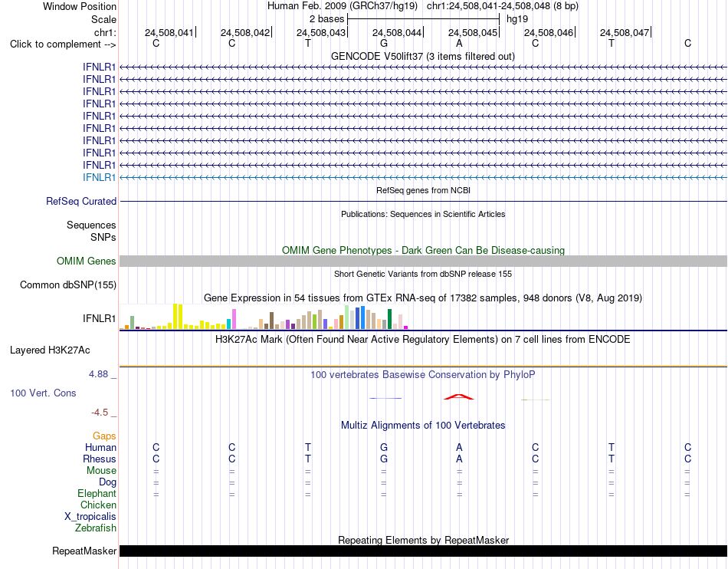Click the Mouse species label
Screen dimensions: 728x569
pyautogui.click(x=101, y=471)
